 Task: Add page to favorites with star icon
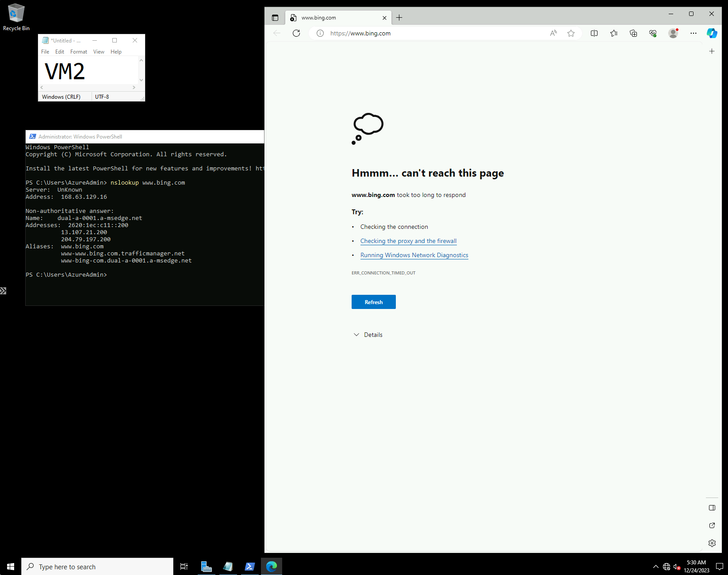click(x=571, y=33)
